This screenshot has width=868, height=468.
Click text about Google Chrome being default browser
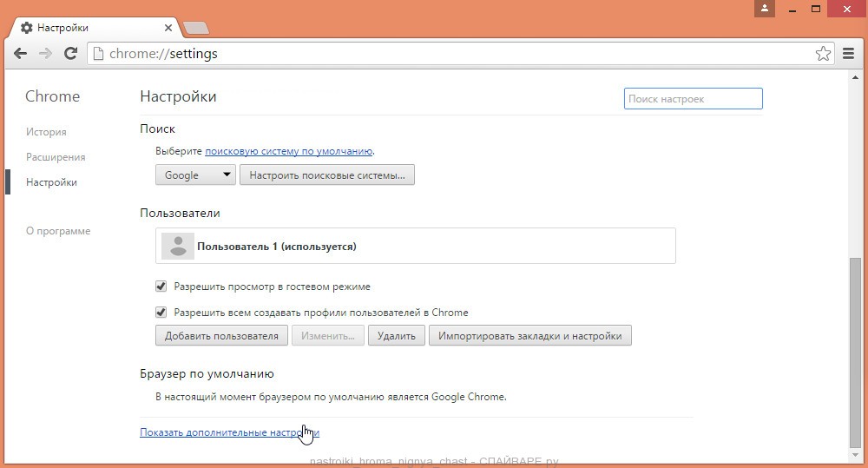click(331, 397)
